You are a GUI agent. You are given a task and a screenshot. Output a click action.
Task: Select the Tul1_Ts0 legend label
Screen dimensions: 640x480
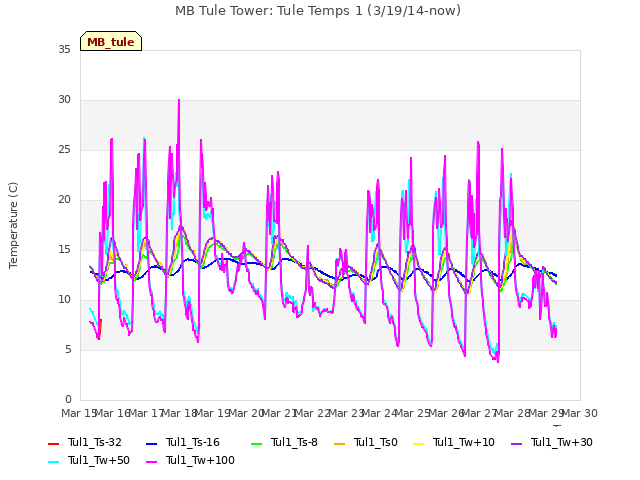[x=376, y=442]
